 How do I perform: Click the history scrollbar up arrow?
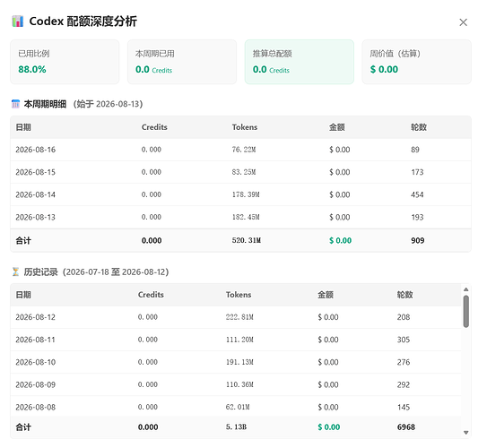465,289
